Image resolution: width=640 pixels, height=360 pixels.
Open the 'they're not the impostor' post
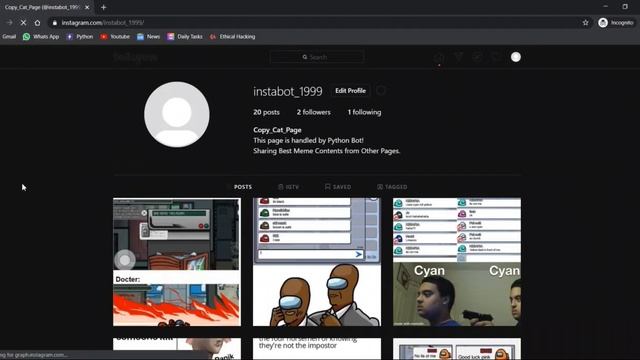[x=317, y=349]
